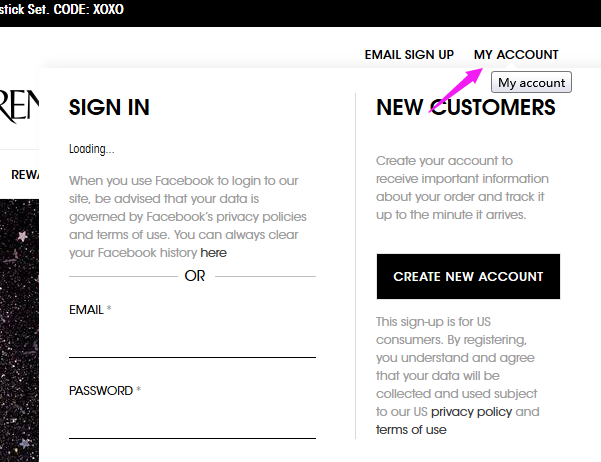Focus the EMAIL input field

[x=192, y=340]
